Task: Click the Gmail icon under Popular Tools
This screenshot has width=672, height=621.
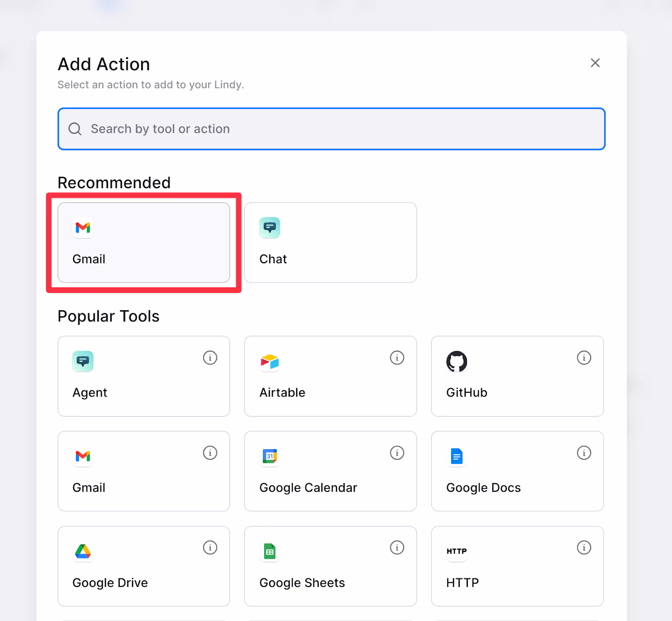Action: pos(83,456)
